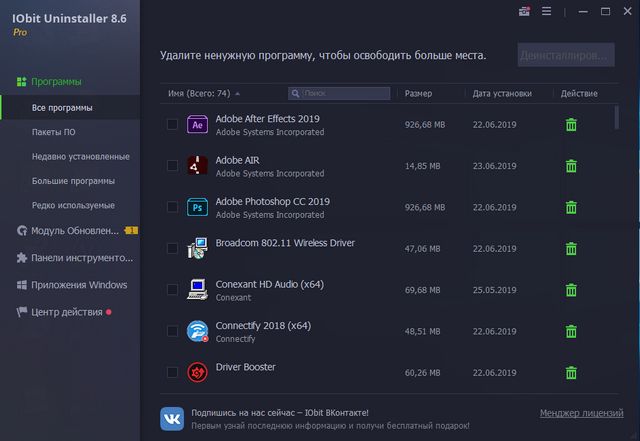Image resolution: width=640 pixels, height=441 pixels.
Task: Click the uninstall trash icon for Adobe AIR
Action: click(x=571, y=166)
